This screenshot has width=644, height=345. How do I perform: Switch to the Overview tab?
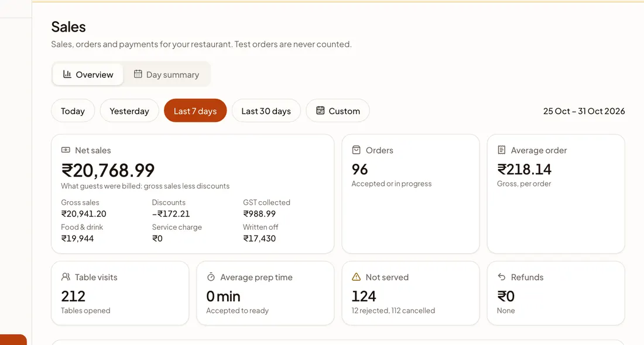click(x=88, y=74)
